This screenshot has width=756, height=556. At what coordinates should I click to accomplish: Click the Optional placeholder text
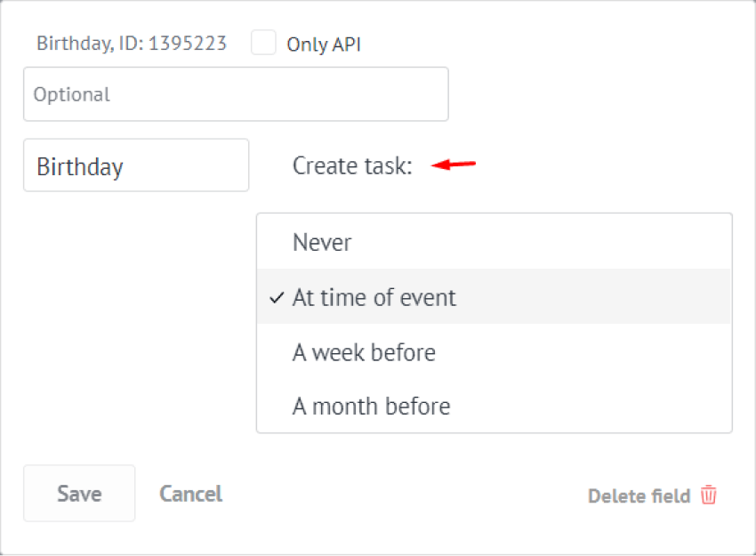(72, 94)
